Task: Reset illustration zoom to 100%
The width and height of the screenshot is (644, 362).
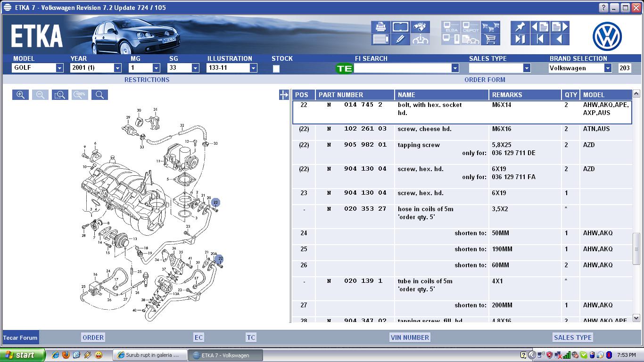Action: tap(80, 95)
